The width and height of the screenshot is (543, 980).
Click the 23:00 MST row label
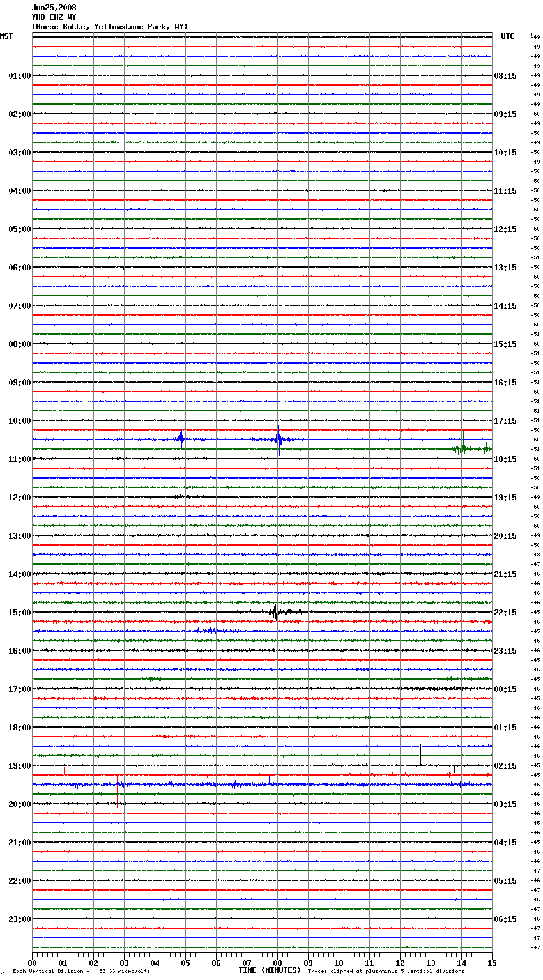(20, 919)
